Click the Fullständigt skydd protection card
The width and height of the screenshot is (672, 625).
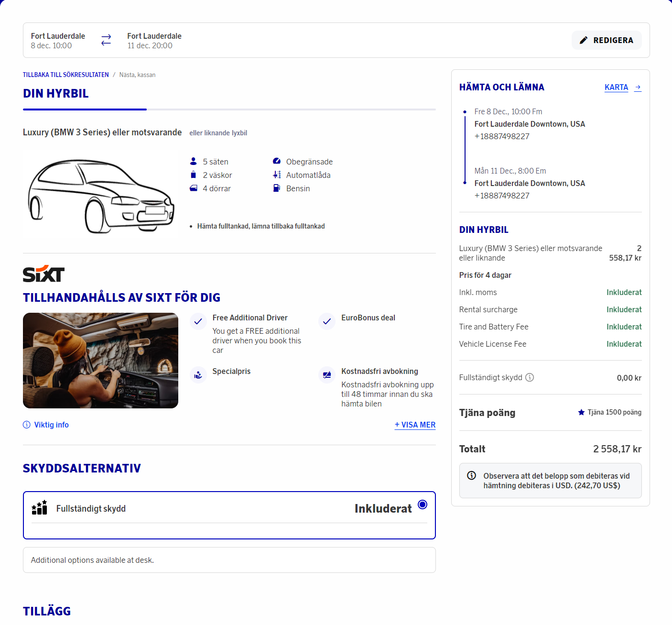229,515
